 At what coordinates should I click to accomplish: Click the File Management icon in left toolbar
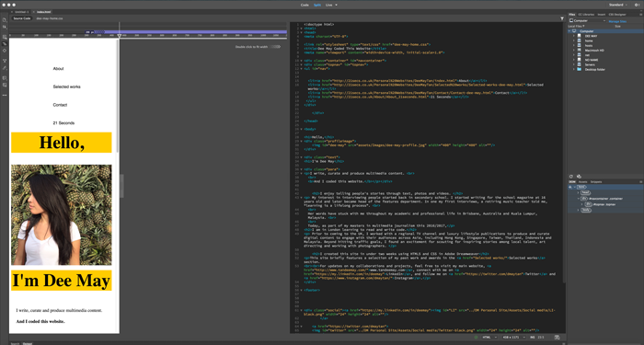pos(4,27)
